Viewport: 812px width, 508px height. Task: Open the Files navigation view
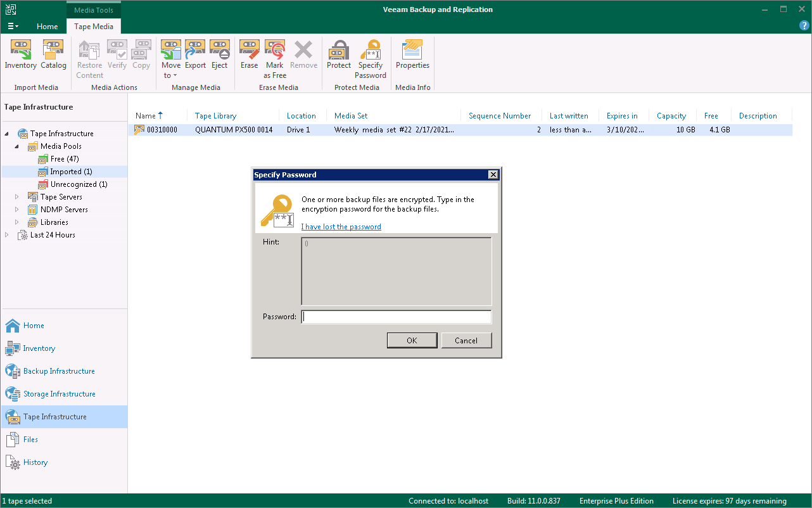[x=64, y=440]
